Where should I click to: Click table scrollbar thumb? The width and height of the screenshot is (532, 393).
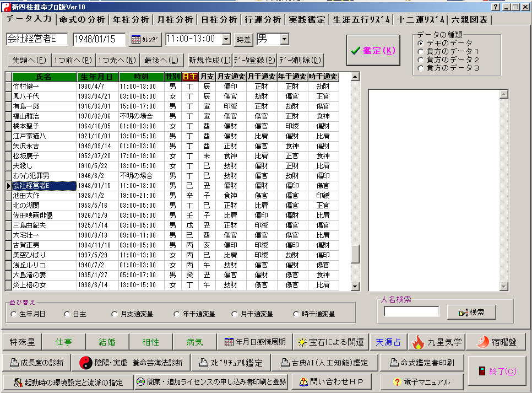pos(355,255)
